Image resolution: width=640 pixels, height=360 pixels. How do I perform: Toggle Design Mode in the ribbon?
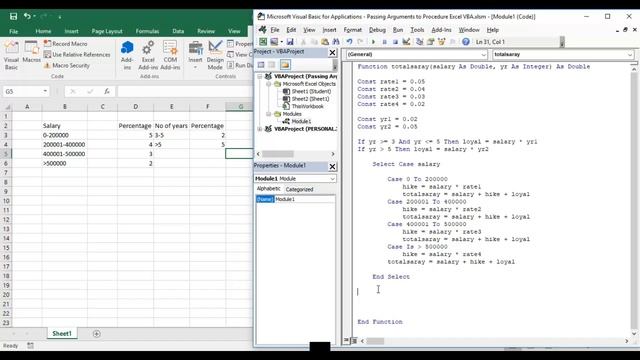(215, 56)
